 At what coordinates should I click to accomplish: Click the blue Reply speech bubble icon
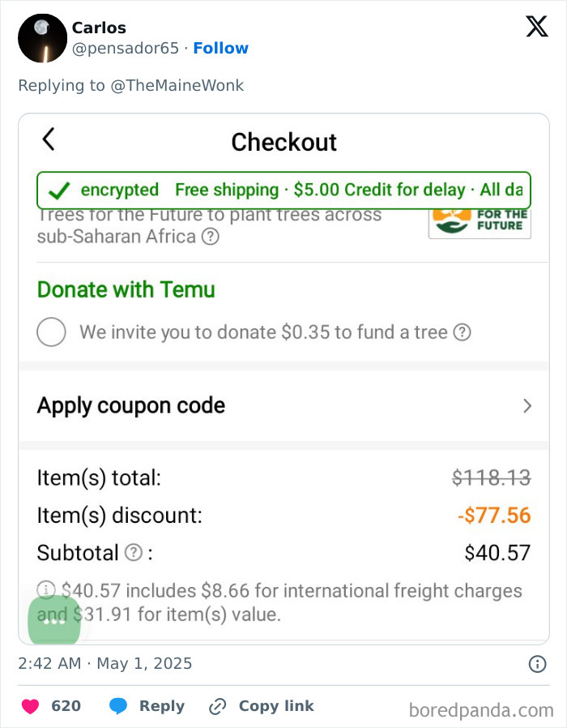click(x=118, y=706)
